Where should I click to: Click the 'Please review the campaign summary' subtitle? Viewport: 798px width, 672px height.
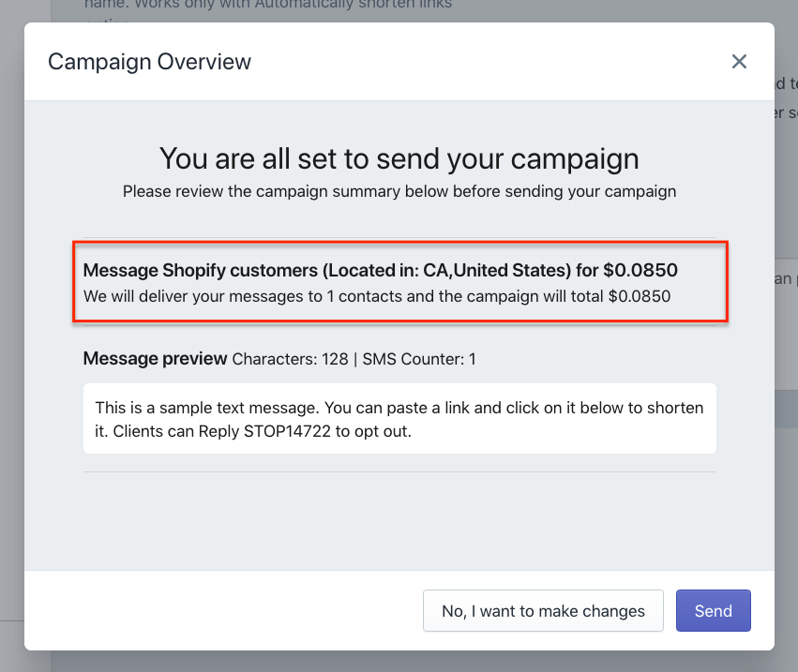pyautogui.click(x=399, y=191)
